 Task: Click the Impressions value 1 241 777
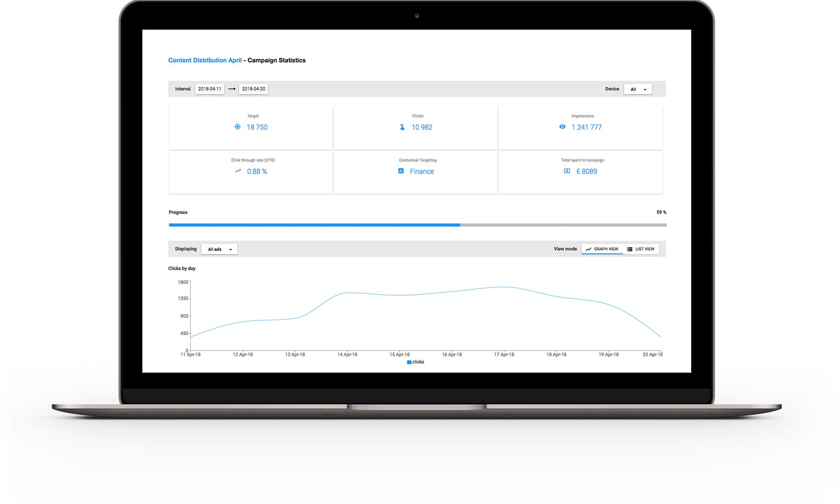pyautogui.click(x=587, y=127)
